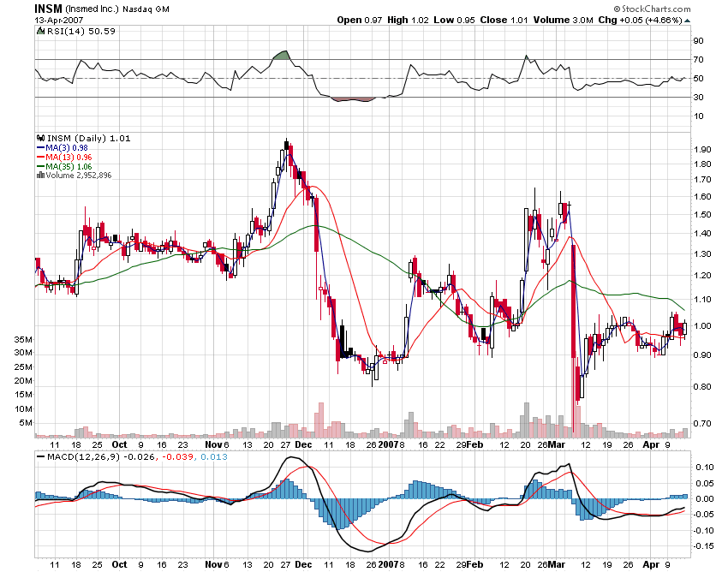This screenshot has width=728, height=572.
Task: Click the RSI(14) 50.59 label
Action: pyautogui.click(x=81, y=31)
